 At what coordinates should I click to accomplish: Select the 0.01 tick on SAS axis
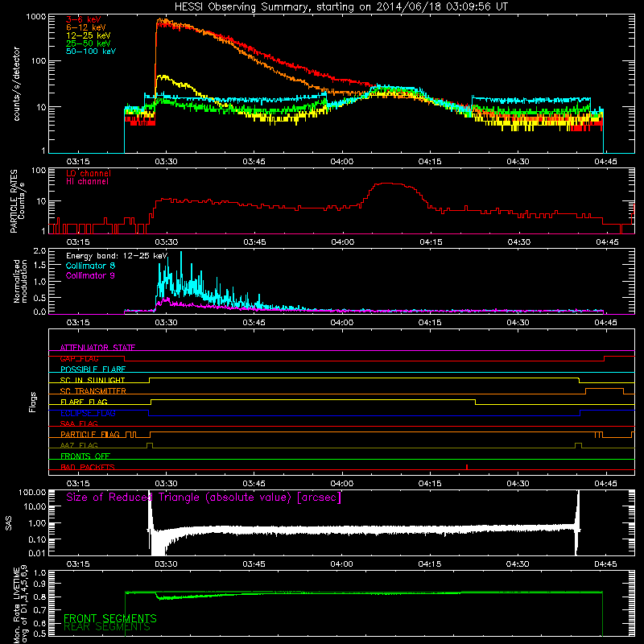click(x=37, y=553)
